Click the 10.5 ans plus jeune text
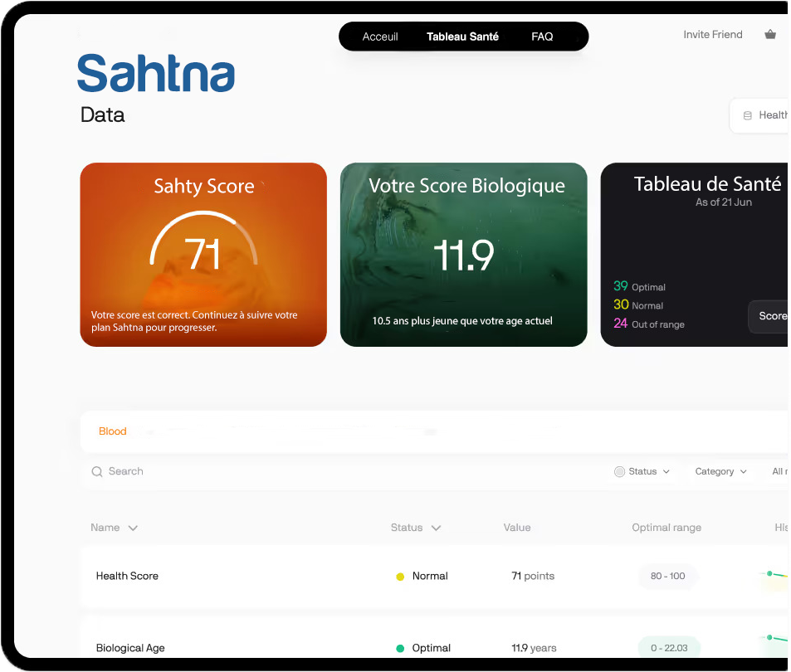 (462, 320)
